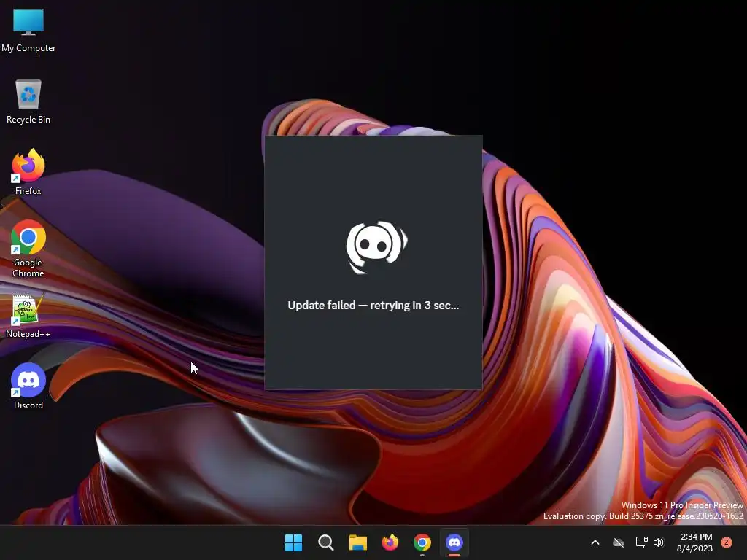Image resolution: width=747 pixels, height=560 pixels.
Task: Open the notification badge showing 2
Action: (x=727, y=542)
